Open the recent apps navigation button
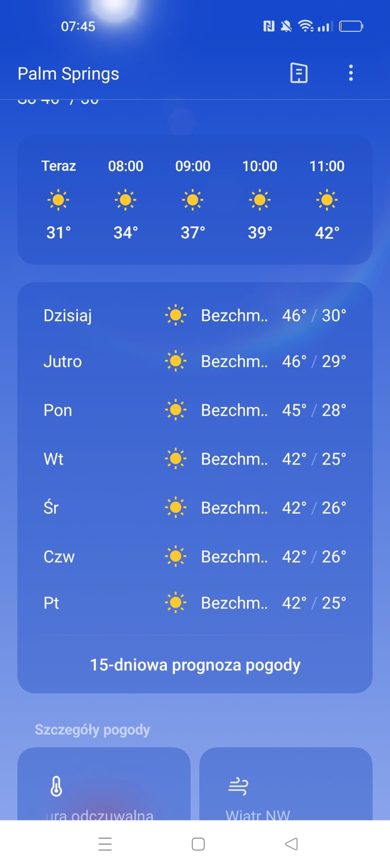Viewport: 390px width, 868px height. [105, 844]
